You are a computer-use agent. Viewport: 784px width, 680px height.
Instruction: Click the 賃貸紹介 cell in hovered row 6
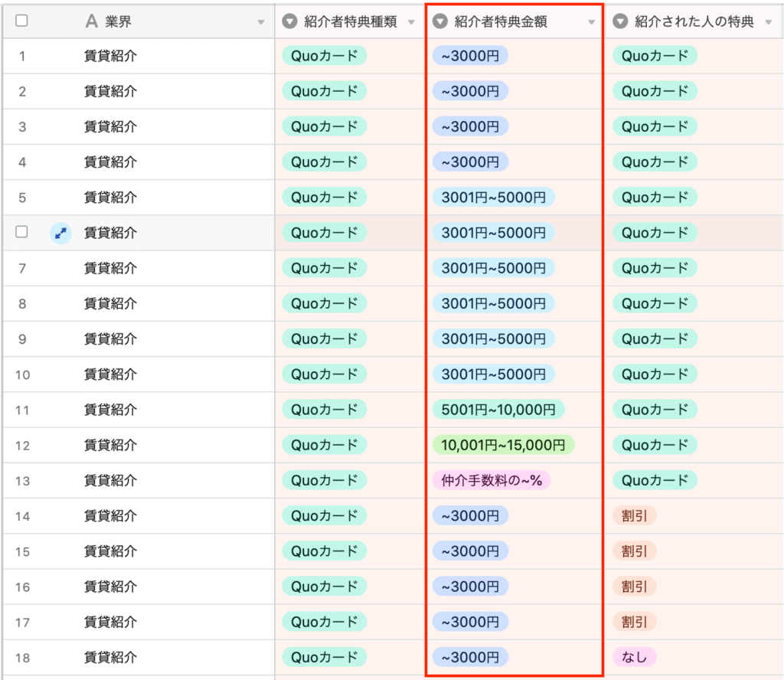pos(110,233)
